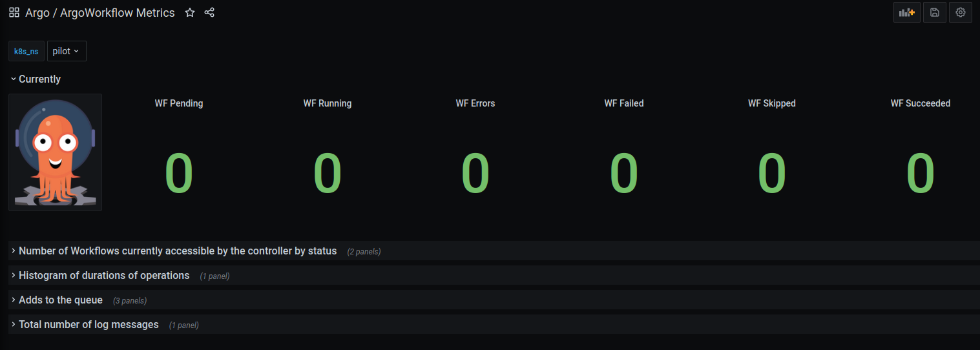This screenshot has width=980, height=350.
Task: Click the ArgoWorkflow Metrics title
Action: click(118, 12)
